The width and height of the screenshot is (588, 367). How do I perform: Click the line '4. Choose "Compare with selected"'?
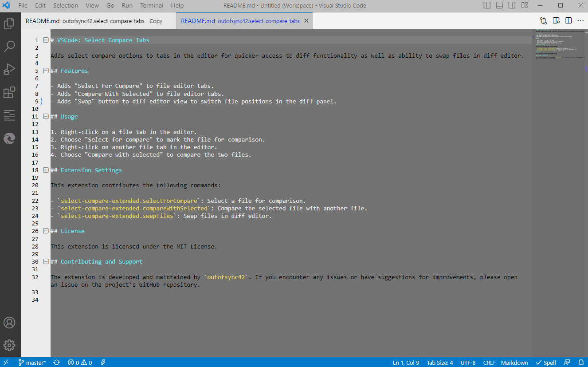[151, 155]
